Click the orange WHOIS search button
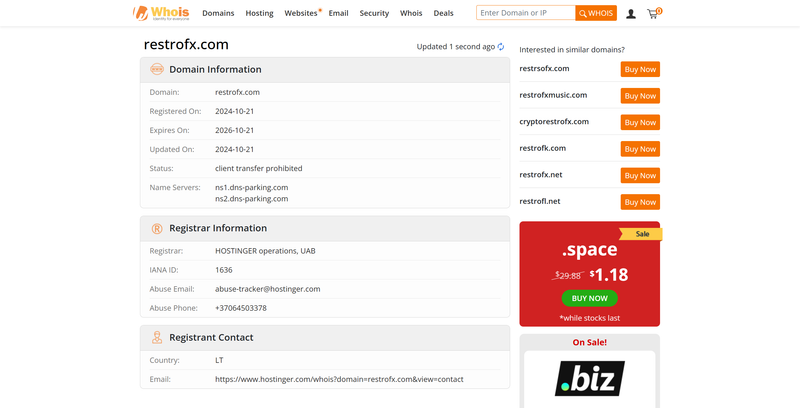Screen dimensions: 800x408 (596, 13)
